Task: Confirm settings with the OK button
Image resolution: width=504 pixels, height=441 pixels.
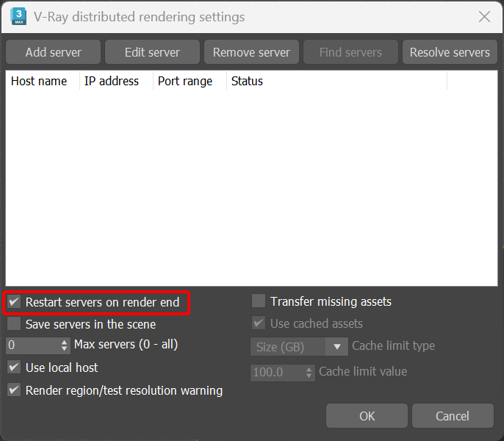Action: tap(367, 416)
